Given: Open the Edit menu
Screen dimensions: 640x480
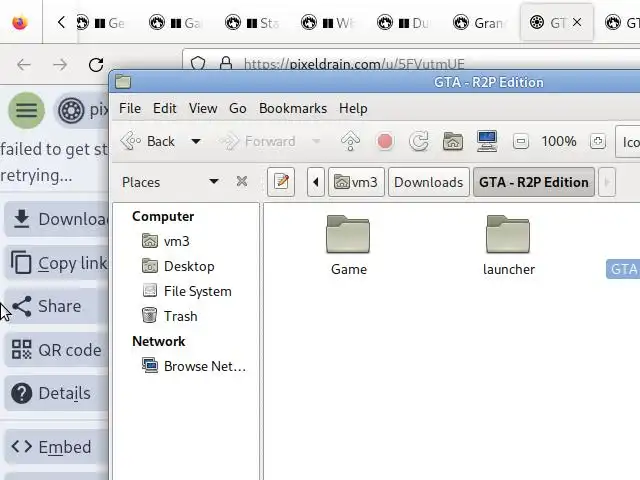Looking at the screenshot, I should click(164, 108).
